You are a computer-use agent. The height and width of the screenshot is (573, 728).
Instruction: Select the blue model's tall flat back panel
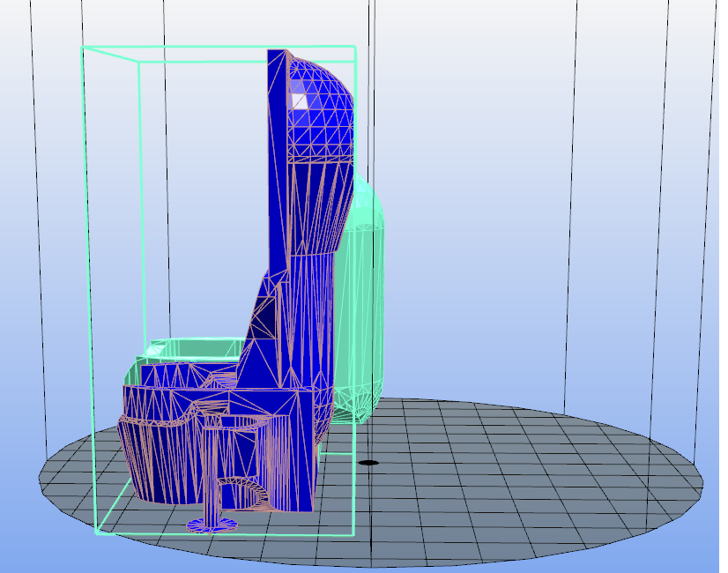pos(277,159)
